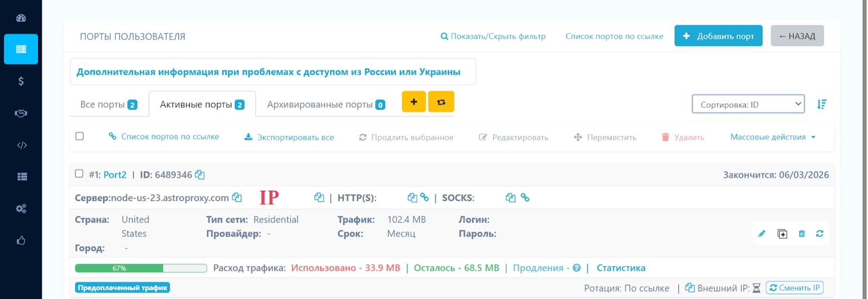This screenshot has width=868, height=299.
Task: Click the Добавить порт button
Action: (x=718, y=36)
